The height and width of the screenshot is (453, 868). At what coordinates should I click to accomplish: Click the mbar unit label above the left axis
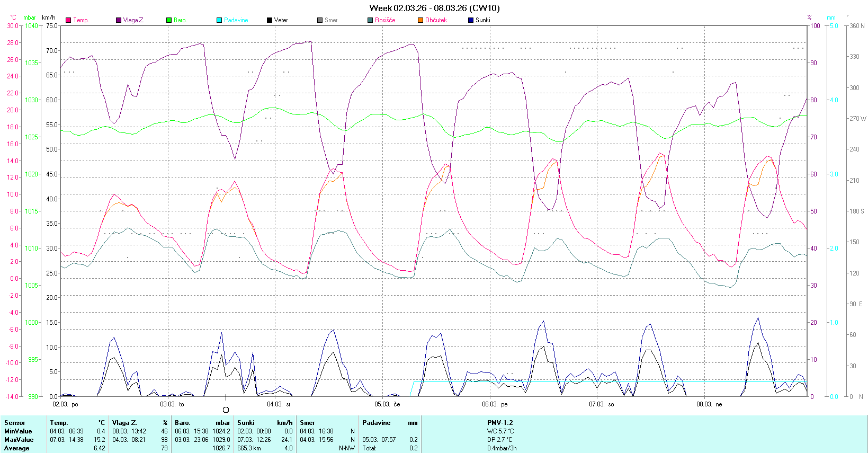(x=30, y=17)
